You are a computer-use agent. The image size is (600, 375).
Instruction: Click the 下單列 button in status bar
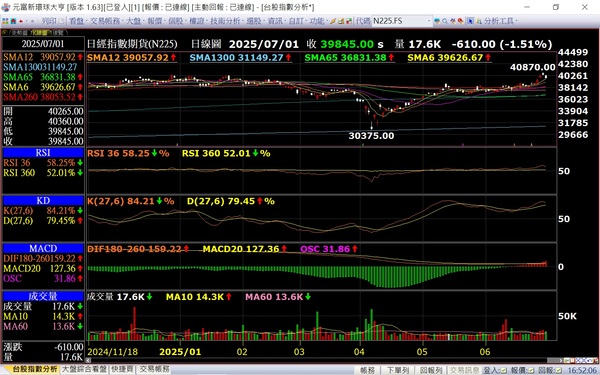(x=398, y=370)
